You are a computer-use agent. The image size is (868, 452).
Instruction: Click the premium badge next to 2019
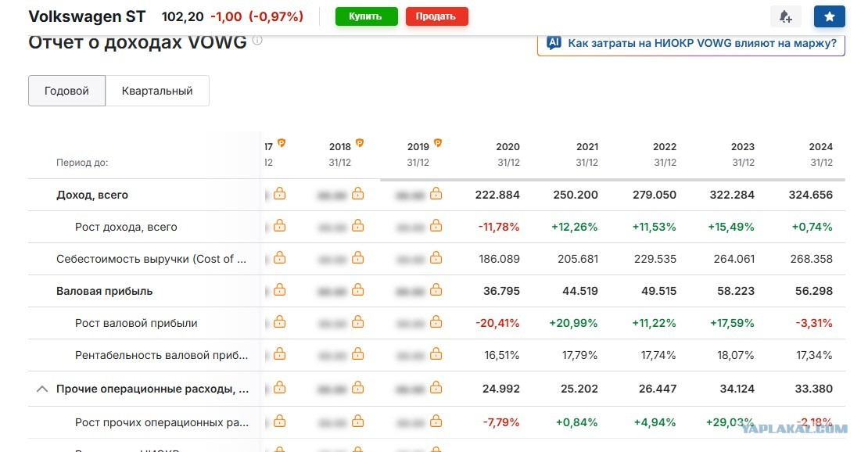click(x=438, y=143)
